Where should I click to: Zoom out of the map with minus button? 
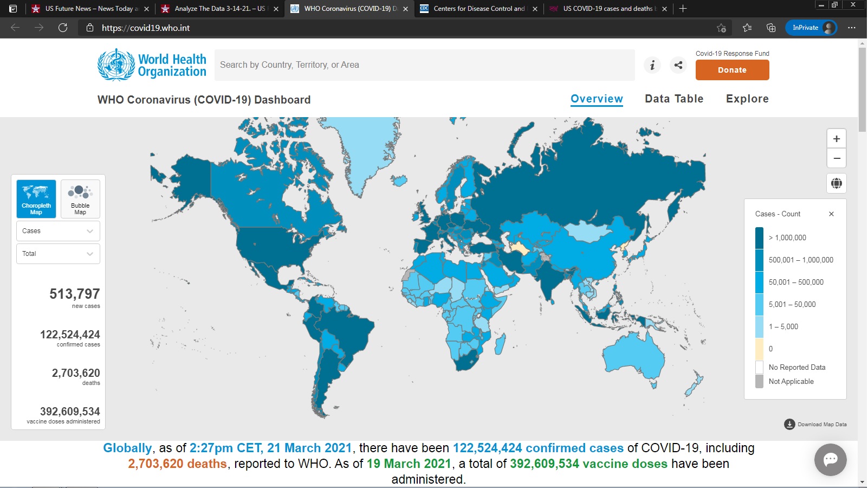coord(836,158)
